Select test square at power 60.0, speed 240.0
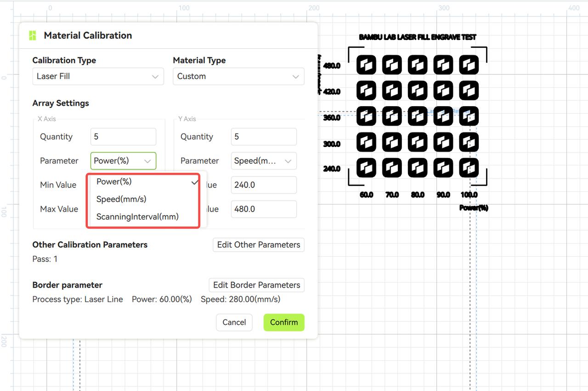The height and width of the screenshot is (391, 588). [366, 168]
